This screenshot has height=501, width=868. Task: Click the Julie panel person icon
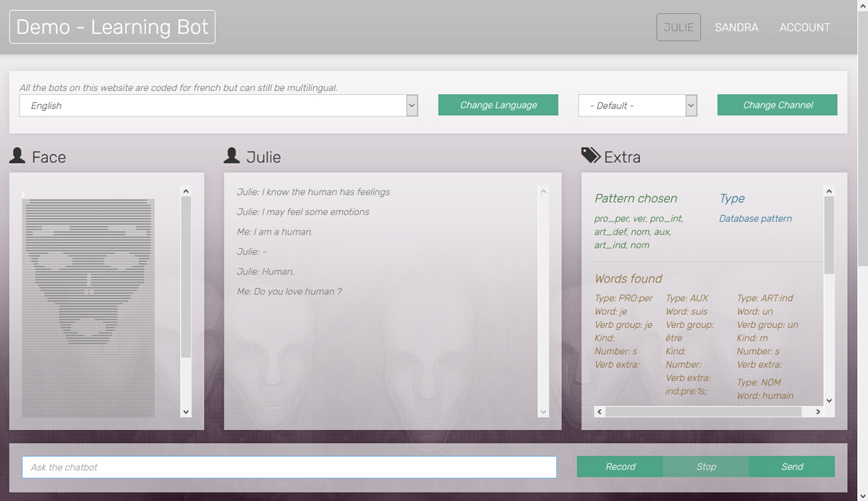pyautogui.click(x=232, y=156)
